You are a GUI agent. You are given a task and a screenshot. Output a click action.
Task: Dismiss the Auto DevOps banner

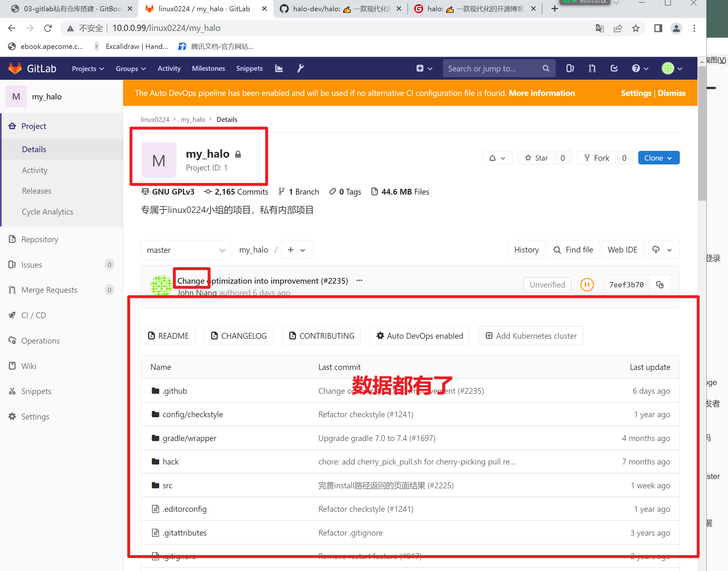coord(671,93)
